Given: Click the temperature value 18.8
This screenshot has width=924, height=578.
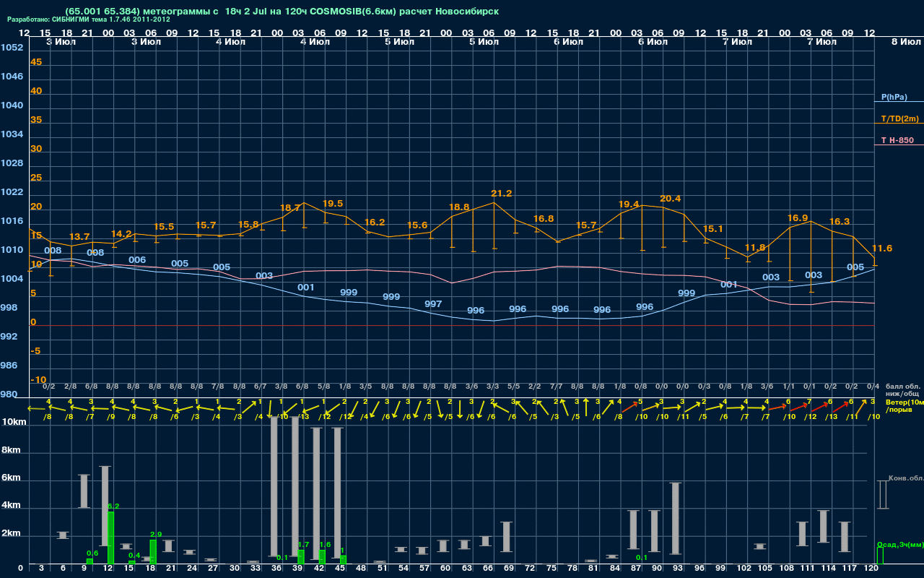Looking at the screenshot, I should tap(459, 207).
